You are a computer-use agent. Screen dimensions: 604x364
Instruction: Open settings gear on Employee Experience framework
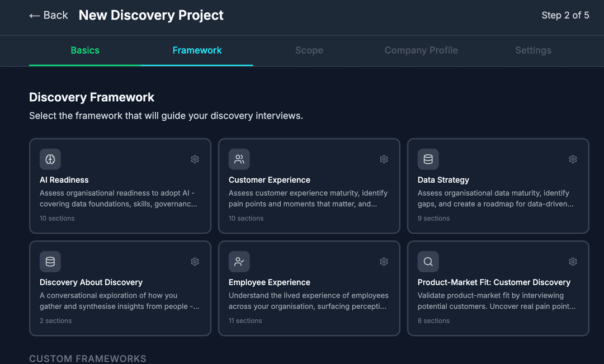(384, 261)
